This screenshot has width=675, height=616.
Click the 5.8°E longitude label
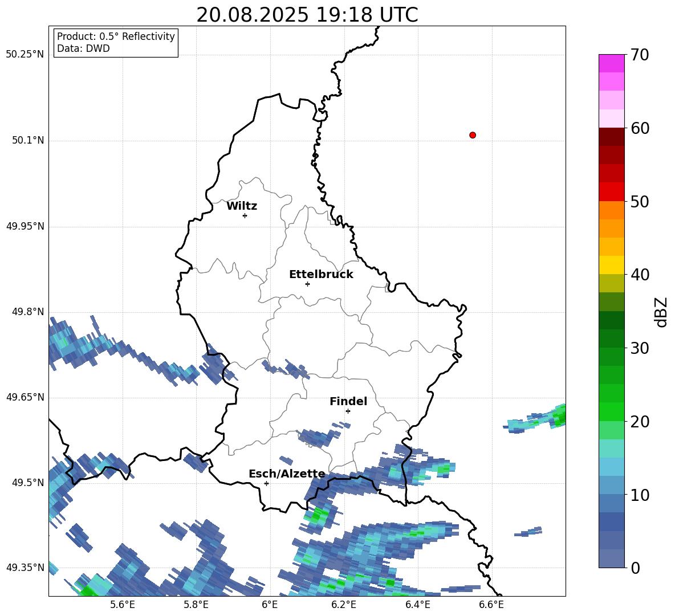pyautogui.click(x=196, y=605)
